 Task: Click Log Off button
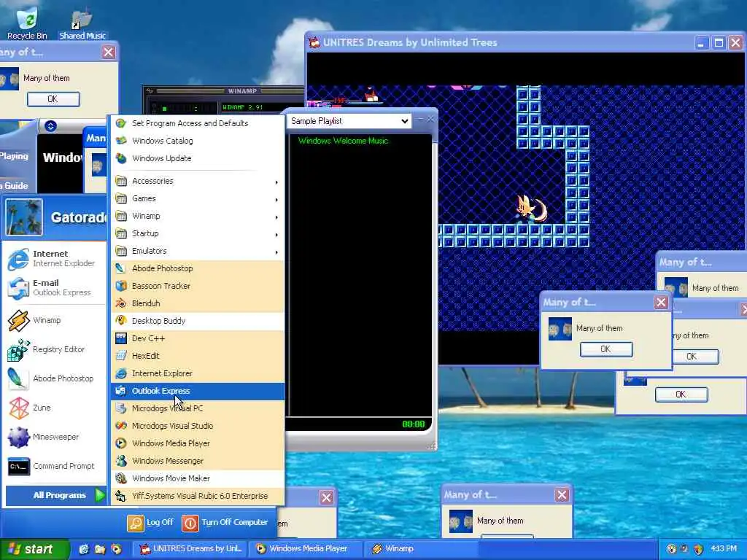coord(150,522)
